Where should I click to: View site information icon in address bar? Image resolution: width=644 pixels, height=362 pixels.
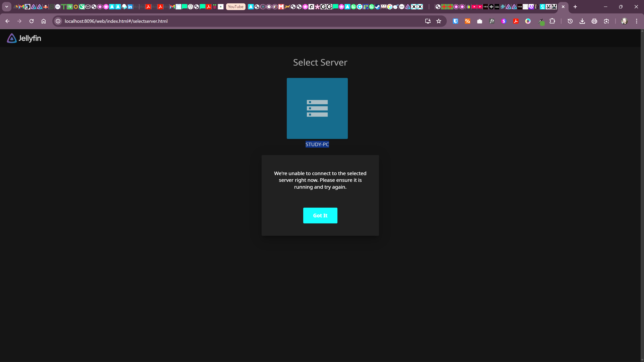click(58, 21)
